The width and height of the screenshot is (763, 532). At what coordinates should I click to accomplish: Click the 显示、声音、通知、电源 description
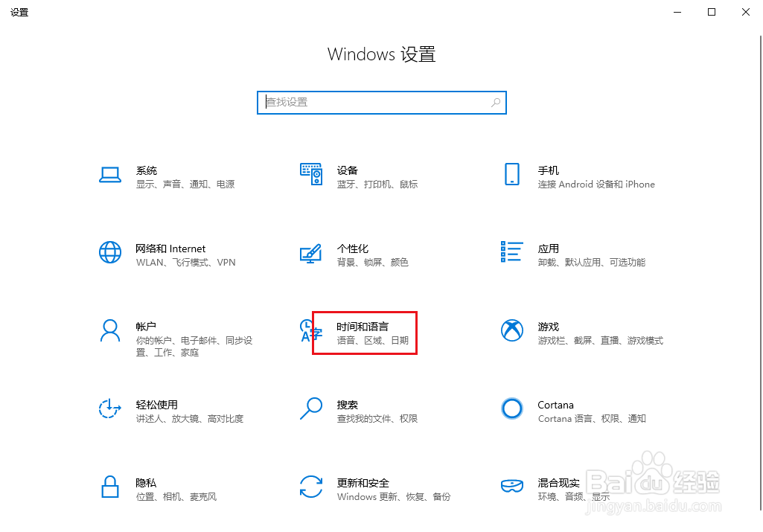click(x=185, y=185)
